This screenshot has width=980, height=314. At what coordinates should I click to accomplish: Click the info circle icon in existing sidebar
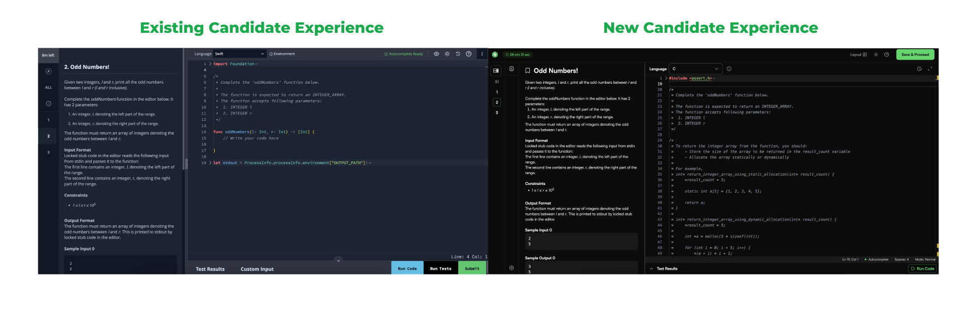click(x=48, y=103)
